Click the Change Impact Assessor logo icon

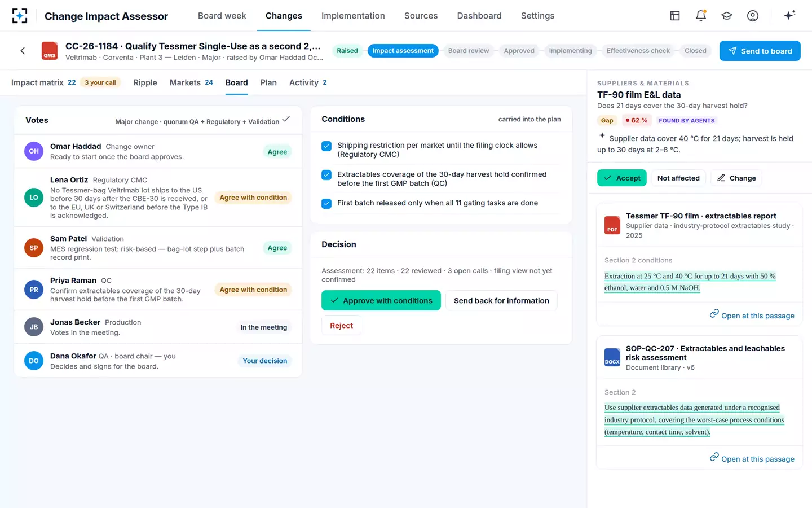20,16
